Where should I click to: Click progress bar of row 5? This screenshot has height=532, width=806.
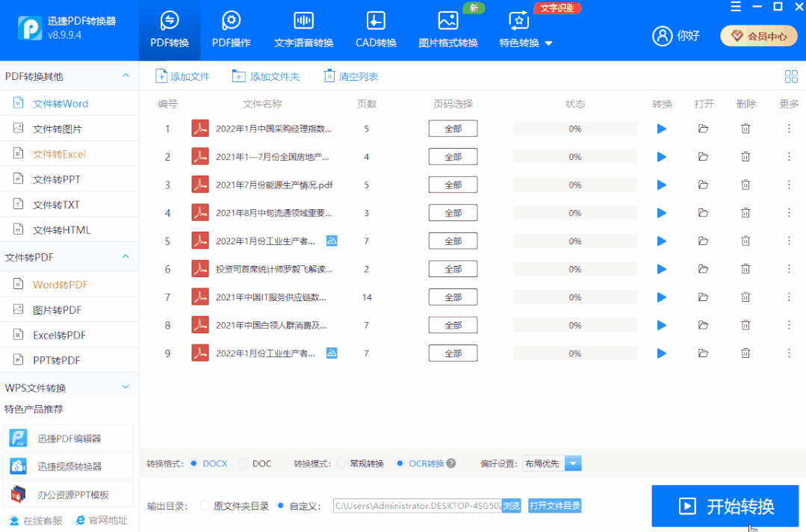click(575, 241)
